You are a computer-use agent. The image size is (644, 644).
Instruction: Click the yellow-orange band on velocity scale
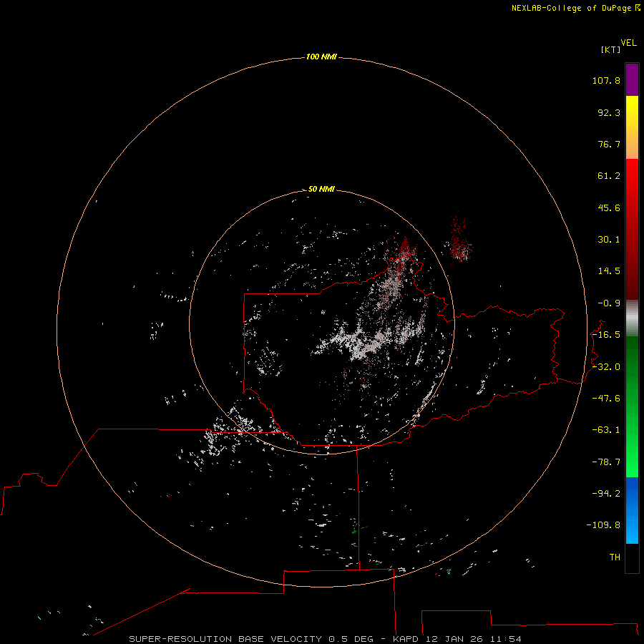[632, 127]
